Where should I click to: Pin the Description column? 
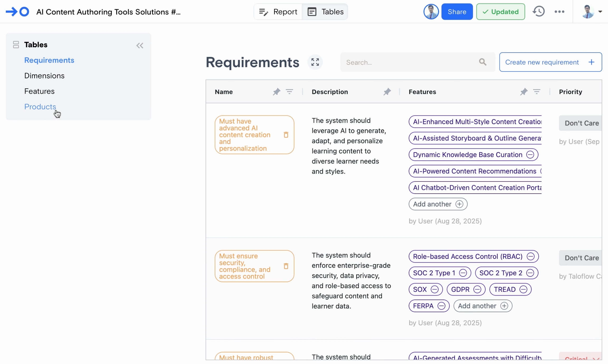(387, 92)
